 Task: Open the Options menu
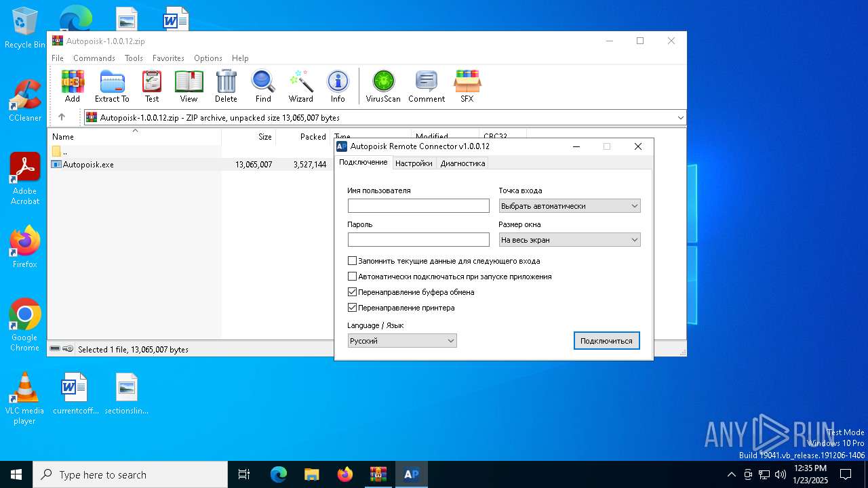[208, 58]
